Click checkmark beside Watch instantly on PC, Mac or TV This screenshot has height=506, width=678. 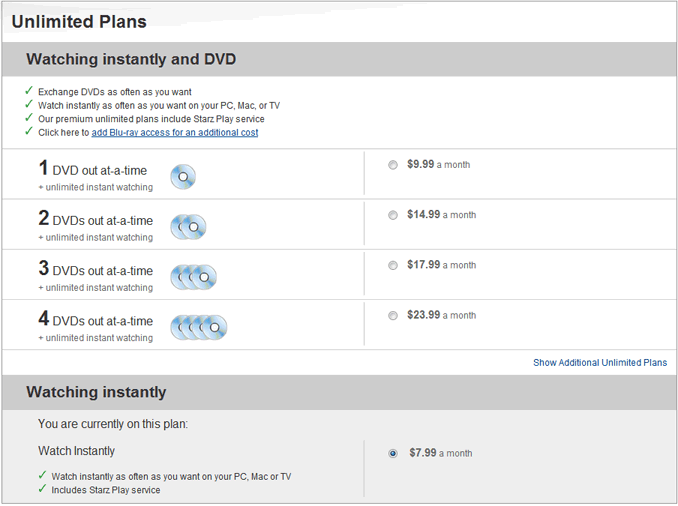(42, 475)
